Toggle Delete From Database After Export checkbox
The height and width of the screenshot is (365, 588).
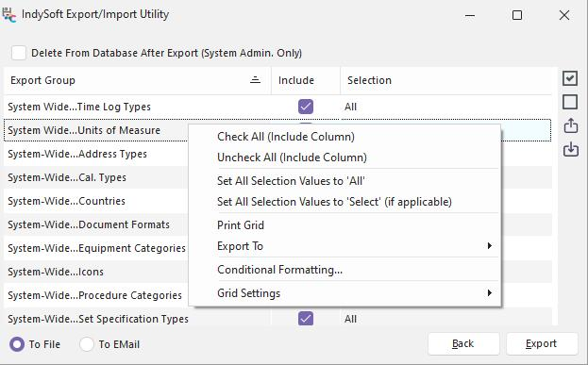(x=19, y=53)
